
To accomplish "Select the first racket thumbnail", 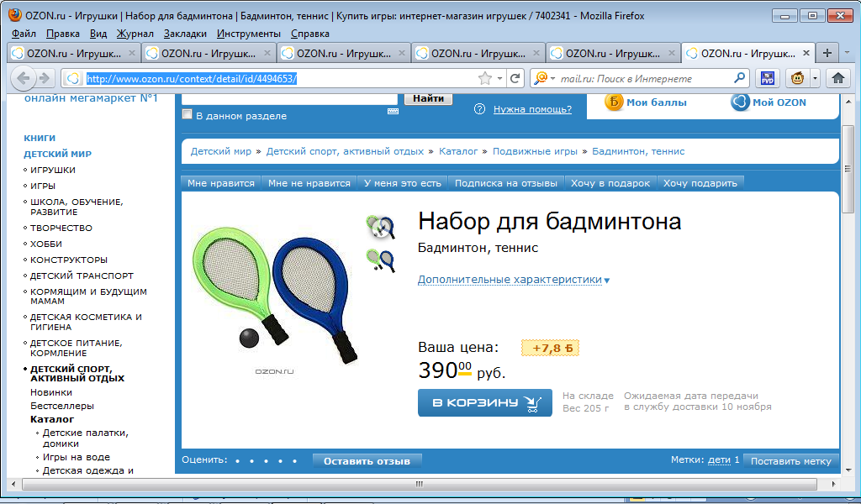I will [x=381, y=227].
